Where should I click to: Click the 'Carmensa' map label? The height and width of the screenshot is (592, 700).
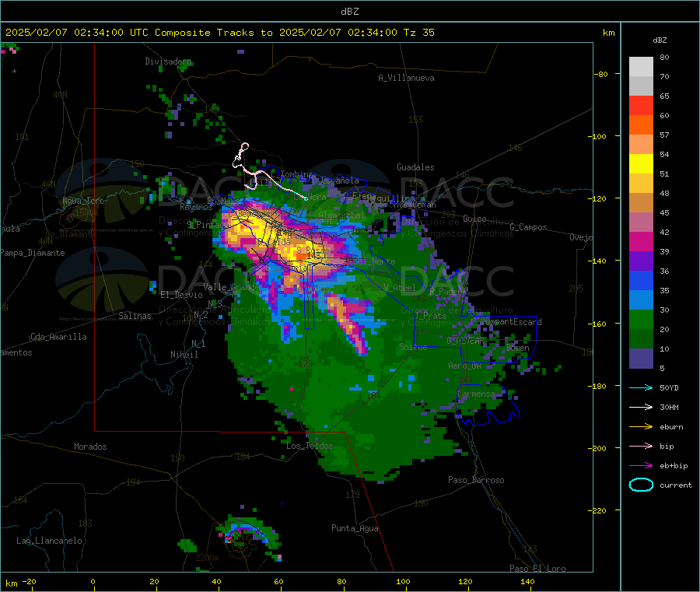click(x=476, y=394)
